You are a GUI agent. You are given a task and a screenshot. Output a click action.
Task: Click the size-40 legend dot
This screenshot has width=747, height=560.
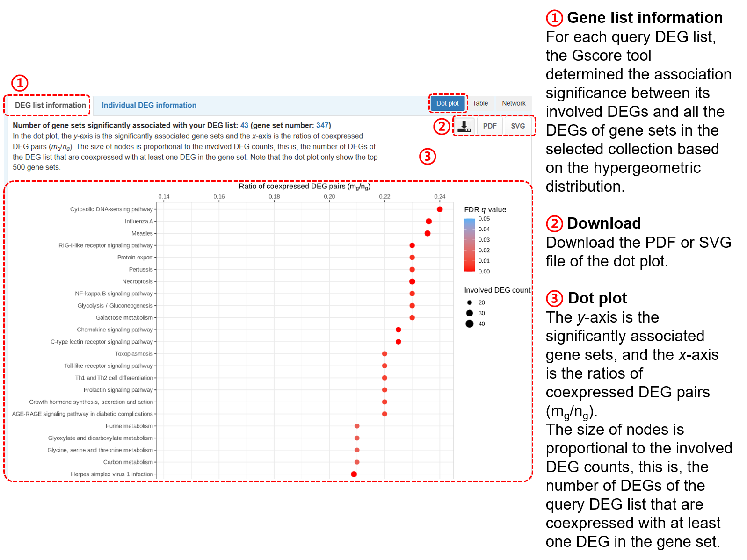(x=470, y=324)
